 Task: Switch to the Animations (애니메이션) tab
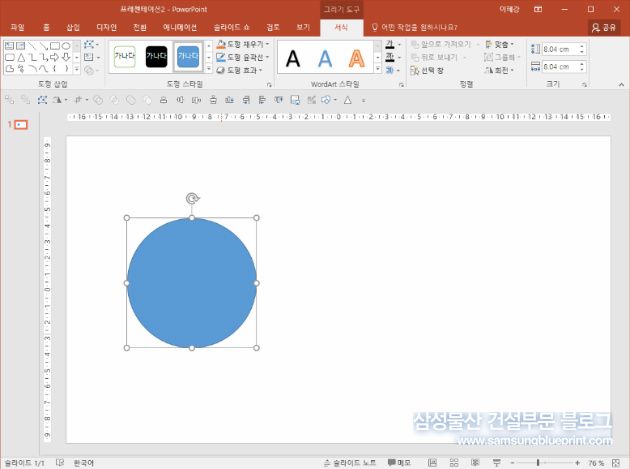coord(180,27)
